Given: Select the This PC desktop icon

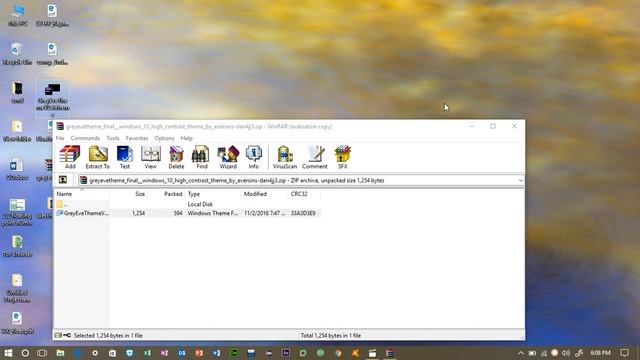Looking at the screenshot, I should (17, 16).
